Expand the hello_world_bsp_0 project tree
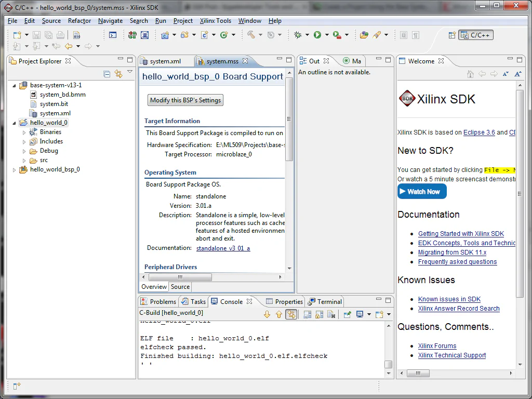532x399 pixels. [x=14, y=170]
